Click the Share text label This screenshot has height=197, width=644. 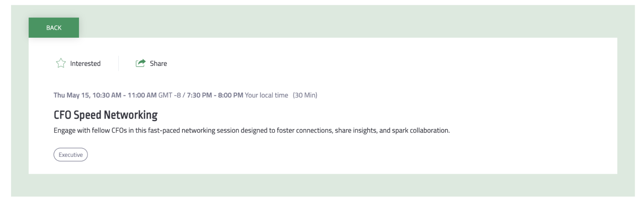point(158,63)
